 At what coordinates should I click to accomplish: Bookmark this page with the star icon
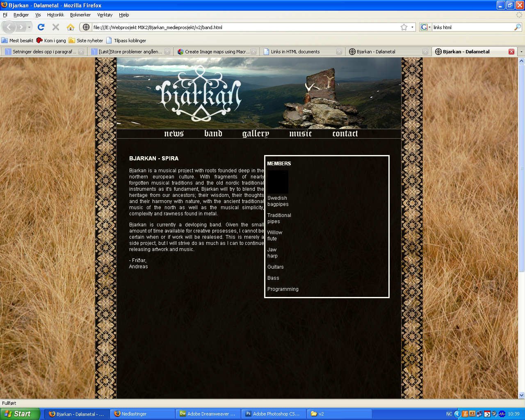click(x=404, y=27)
